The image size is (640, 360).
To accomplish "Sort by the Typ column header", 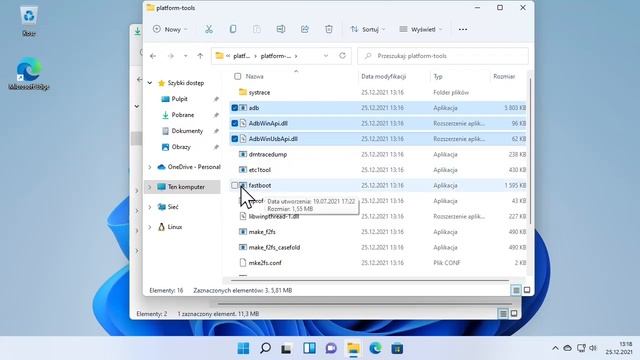I will (438, 76).
